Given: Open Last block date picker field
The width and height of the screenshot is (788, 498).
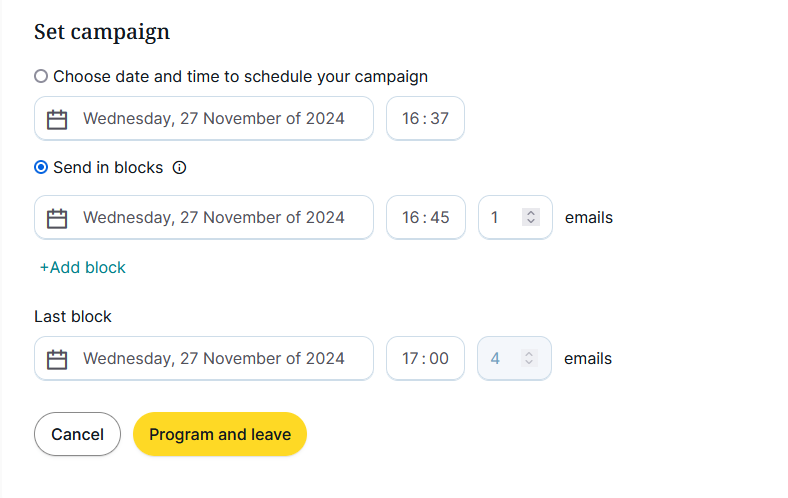Looking at the screenshot, I should [x=213, y=359].
